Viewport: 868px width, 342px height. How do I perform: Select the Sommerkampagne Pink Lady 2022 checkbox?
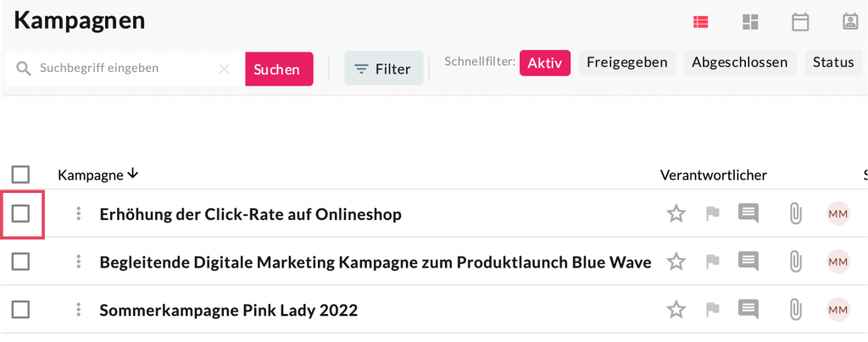(21, 311)
